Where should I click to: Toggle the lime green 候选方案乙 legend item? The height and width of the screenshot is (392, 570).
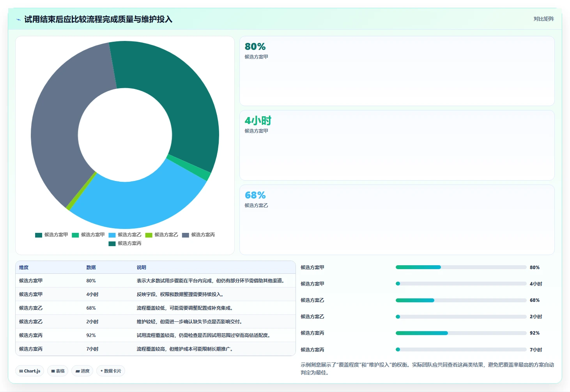[x=161, y=235]
